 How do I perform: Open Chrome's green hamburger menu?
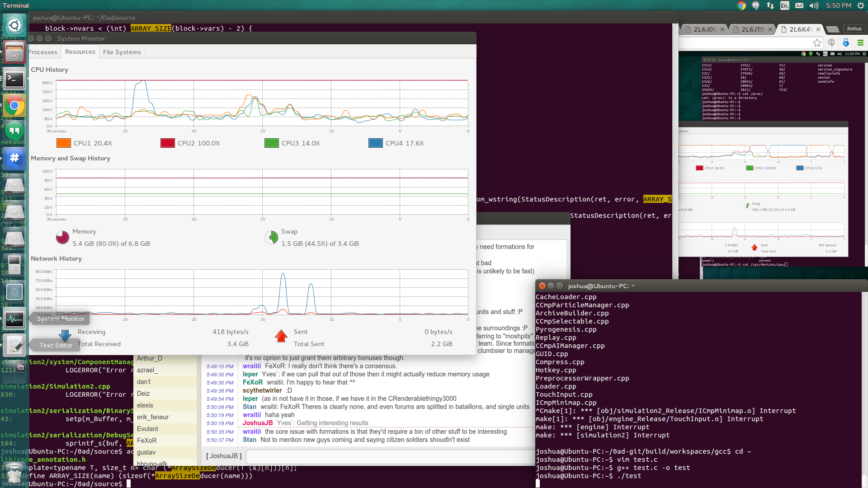pyautogui.click(x=860, y=43)
